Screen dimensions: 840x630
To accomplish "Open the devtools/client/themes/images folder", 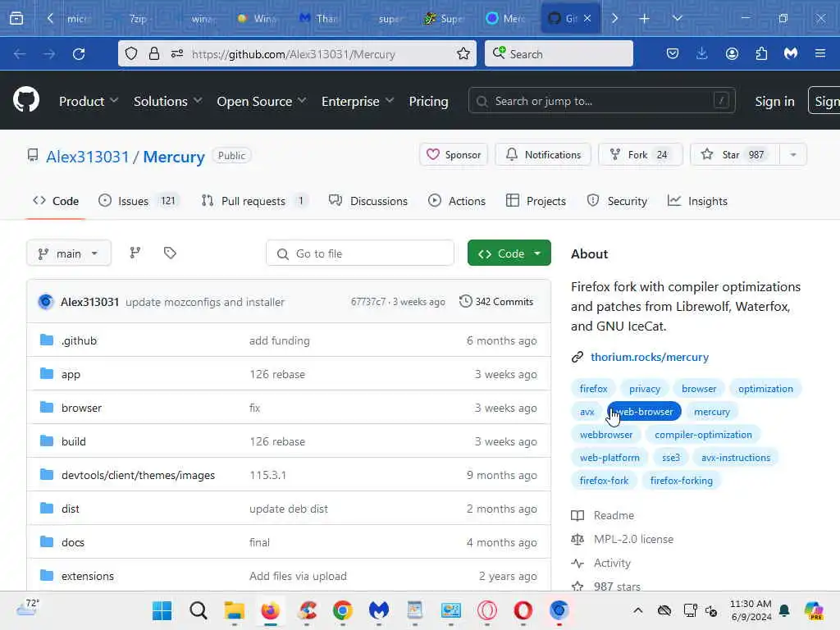I will click(138, 475).
